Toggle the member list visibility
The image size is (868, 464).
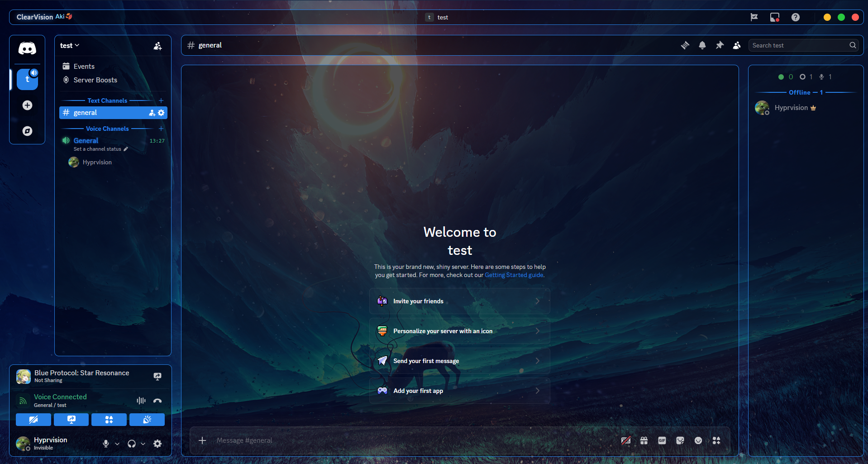[737, 45]
